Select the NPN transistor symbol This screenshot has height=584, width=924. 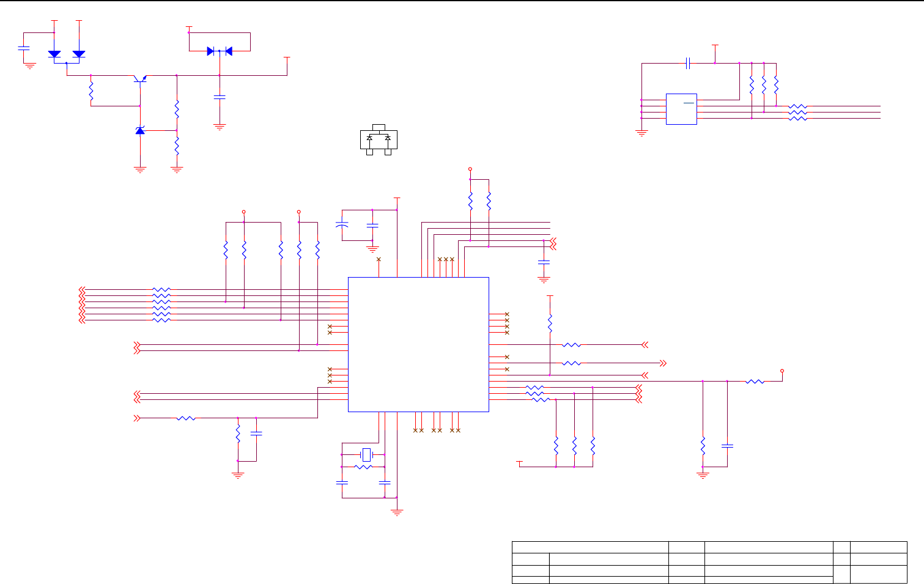pyautogui.click(x=141, y=78)
